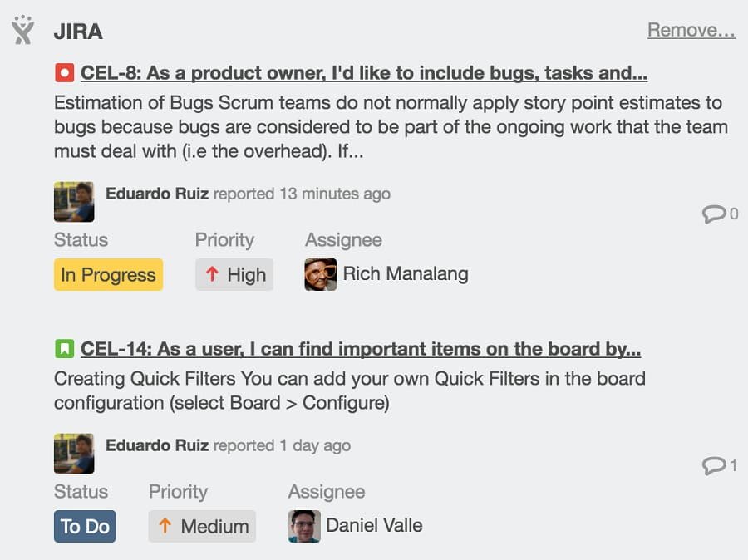Click the red bug type icon beside CEL-8
The height and width of the screenshot is (560, 748).
point(62,72)
